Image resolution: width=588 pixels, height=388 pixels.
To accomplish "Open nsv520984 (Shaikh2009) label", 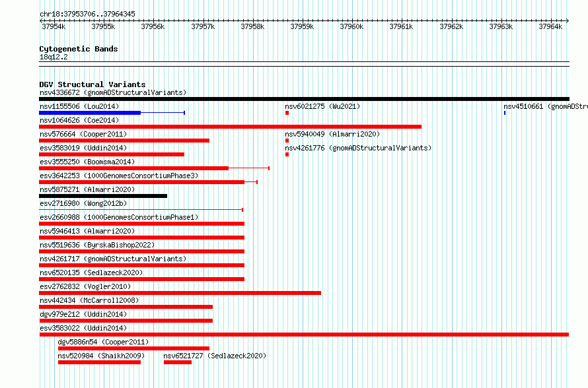I will click(x=101, y=356).
